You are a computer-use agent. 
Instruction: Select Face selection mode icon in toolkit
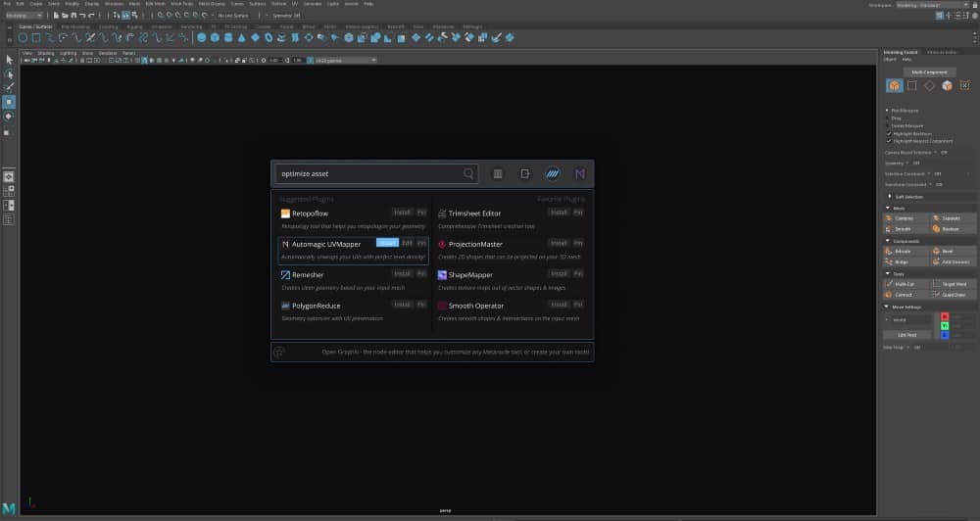947,85
